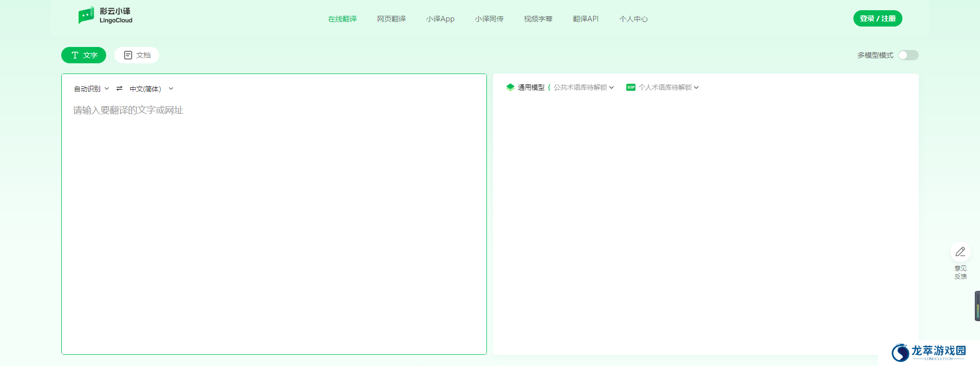Click the swap languages arrows icon
980x366 pixels.
pyautogui.click(x=119, y=88)
